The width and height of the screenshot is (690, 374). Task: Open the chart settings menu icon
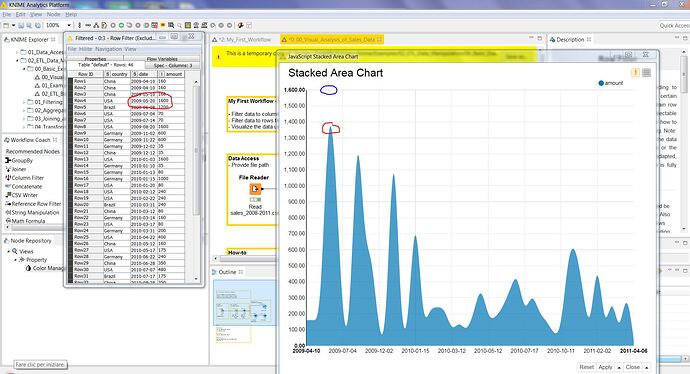coord(646,73)
